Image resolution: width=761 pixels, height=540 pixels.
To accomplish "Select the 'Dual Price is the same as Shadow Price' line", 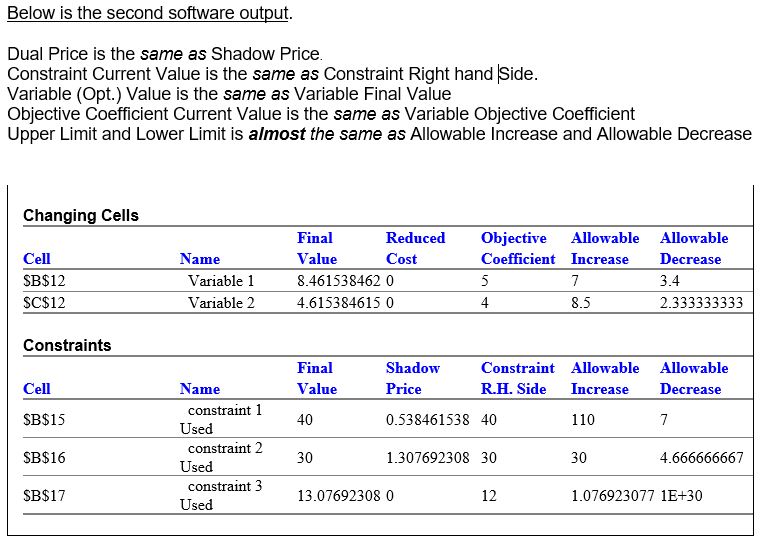I will [165, 54].
